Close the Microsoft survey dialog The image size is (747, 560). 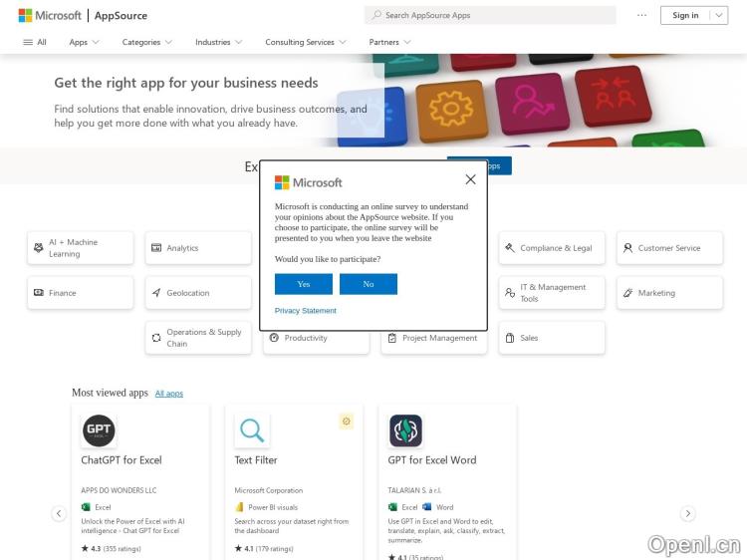pyautogui.click(x=470, y=179)
